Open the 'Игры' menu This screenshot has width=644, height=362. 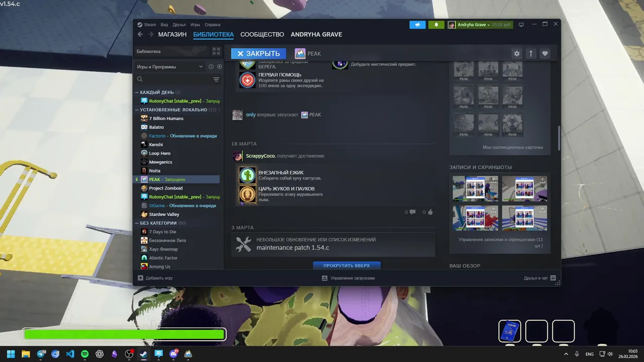(195, 25)
